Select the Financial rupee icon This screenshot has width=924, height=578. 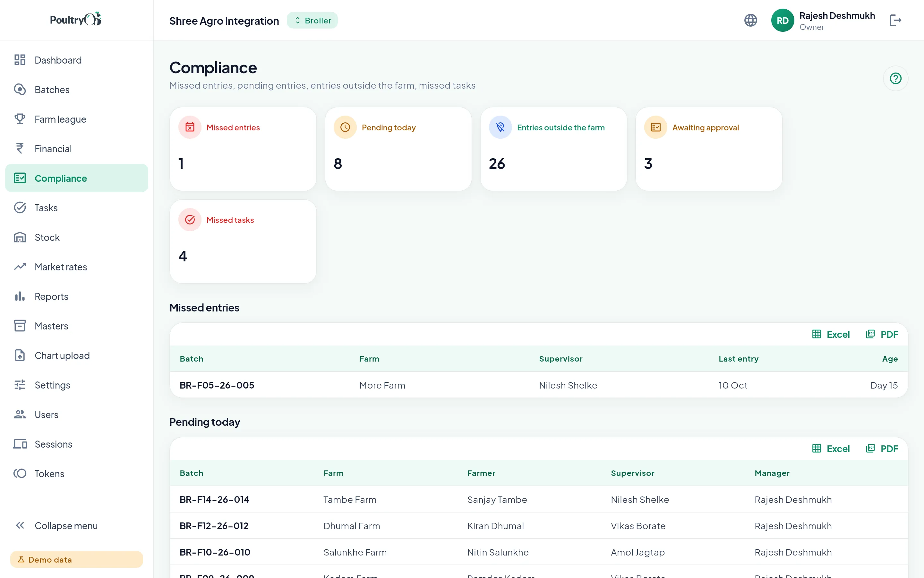click(x=20, y=149)
